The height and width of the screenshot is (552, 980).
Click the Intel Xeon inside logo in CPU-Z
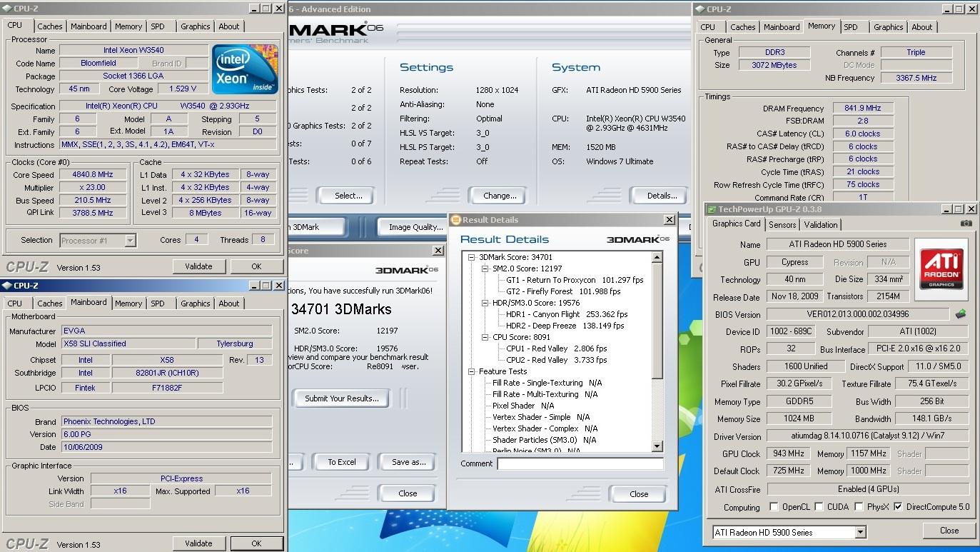pyautogui.click(x=244, y=69)
